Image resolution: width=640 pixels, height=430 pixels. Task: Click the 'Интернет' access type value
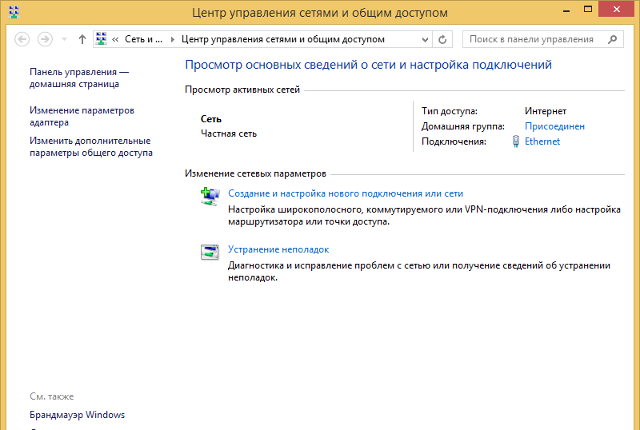(545, 111)
